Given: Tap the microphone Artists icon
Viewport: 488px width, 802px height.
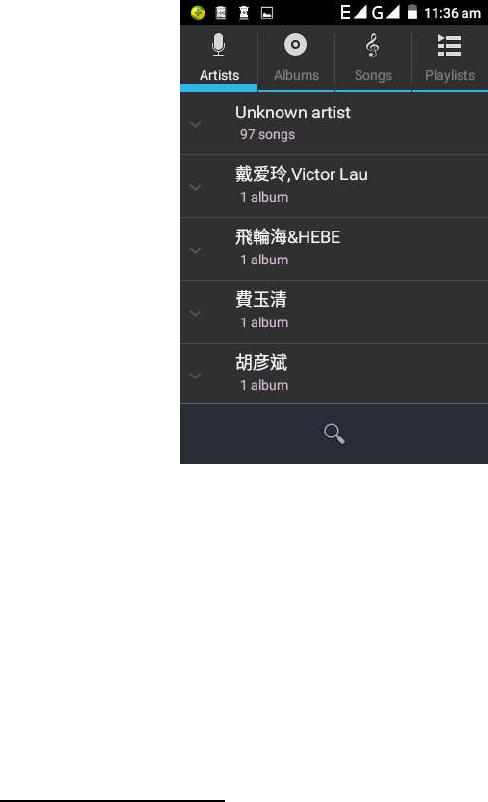Looking at the screenshot, I should [218, 45].
